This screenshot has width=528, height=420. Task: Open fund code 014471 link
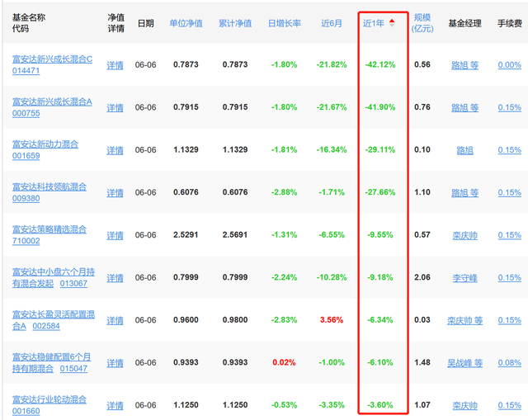pyautogui.click(x=26, y=71)
